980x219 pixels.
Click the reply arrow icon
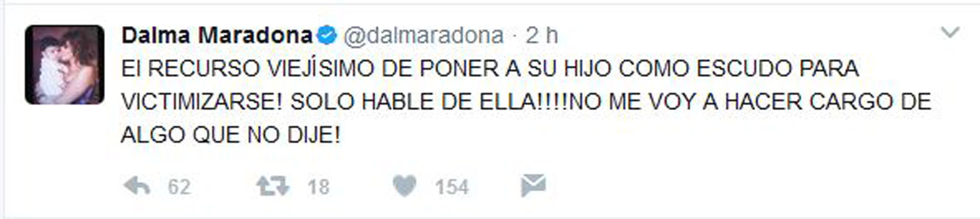click(x=137, y=186)
